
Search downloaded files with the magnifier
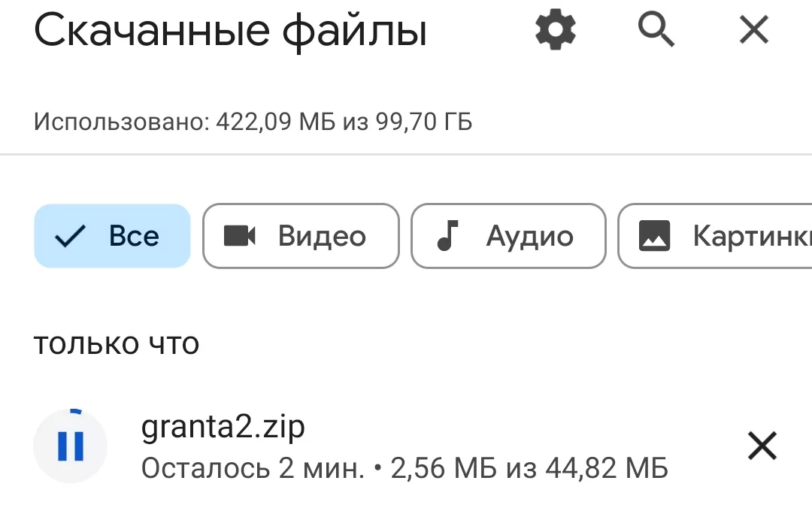tap(656, 31)
